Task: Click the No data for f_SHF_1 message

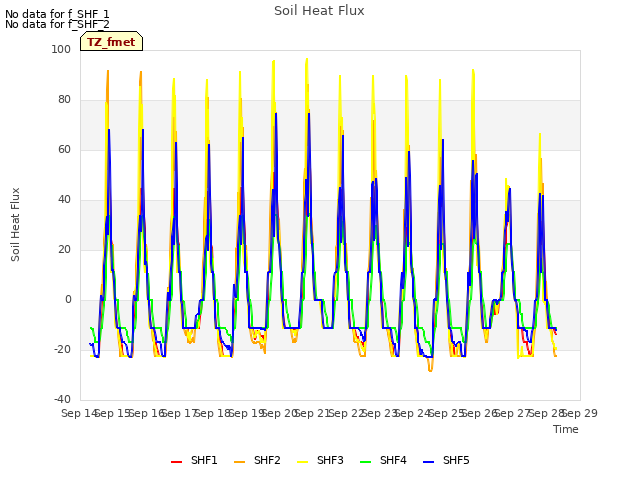Action: point(57,14)
